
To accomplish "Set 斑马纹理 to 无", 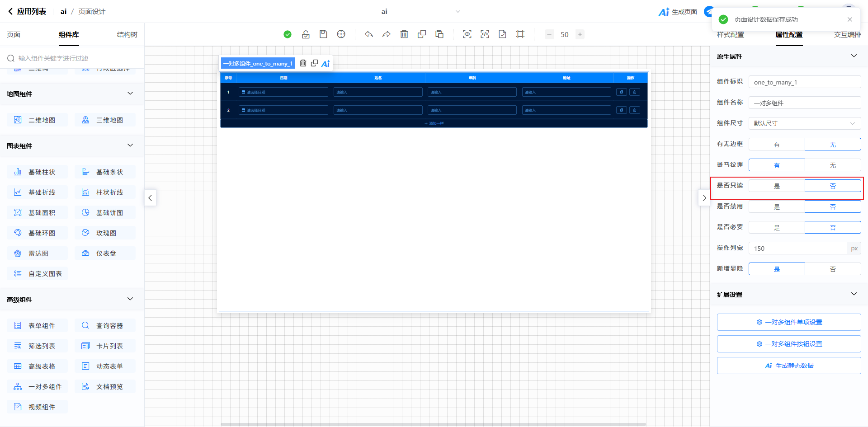I will 833,165.
